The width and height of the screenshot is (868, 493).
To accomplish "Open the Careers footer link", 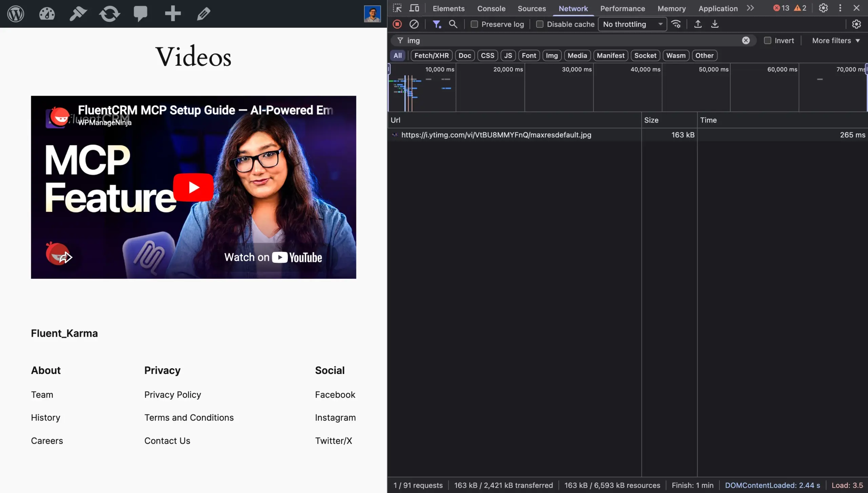I will (x=47, y=440).
